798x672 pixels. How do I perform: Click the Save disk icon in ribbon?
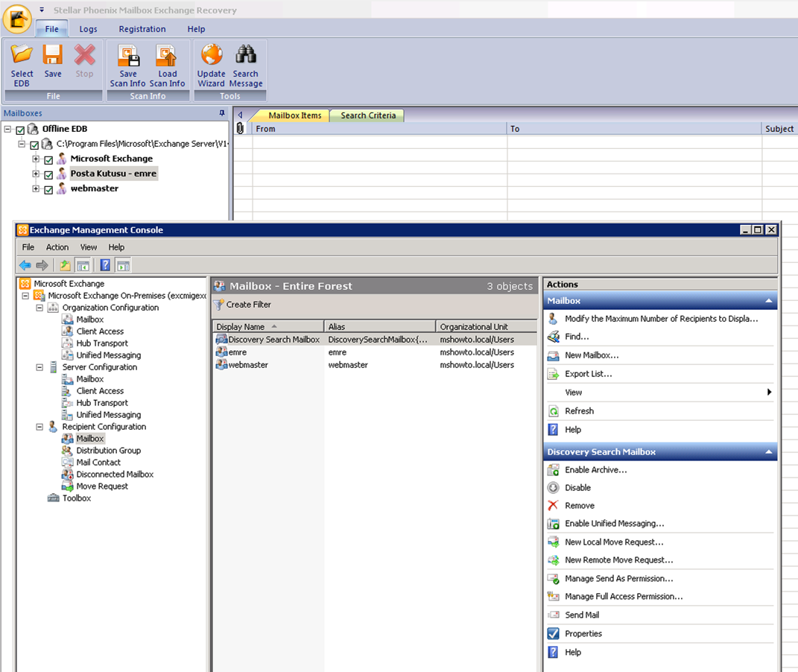[52, 55]
